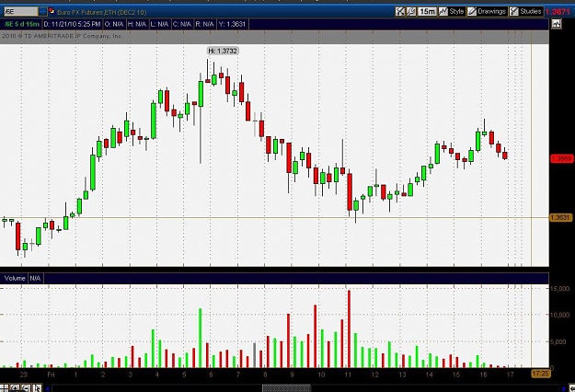Viewport: 575px width, 392px height.
Task: Click the Volume study label
Action: click(15, 278)
